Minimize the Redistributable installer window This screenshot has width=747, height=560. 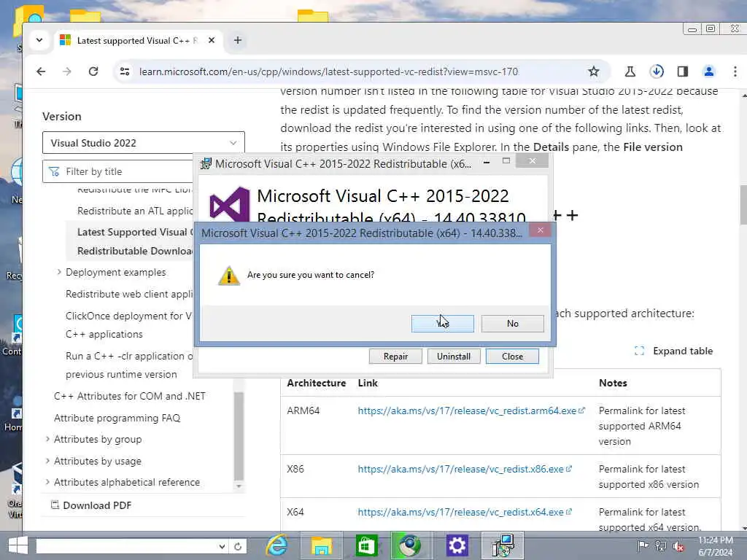[x=486, y=162]
